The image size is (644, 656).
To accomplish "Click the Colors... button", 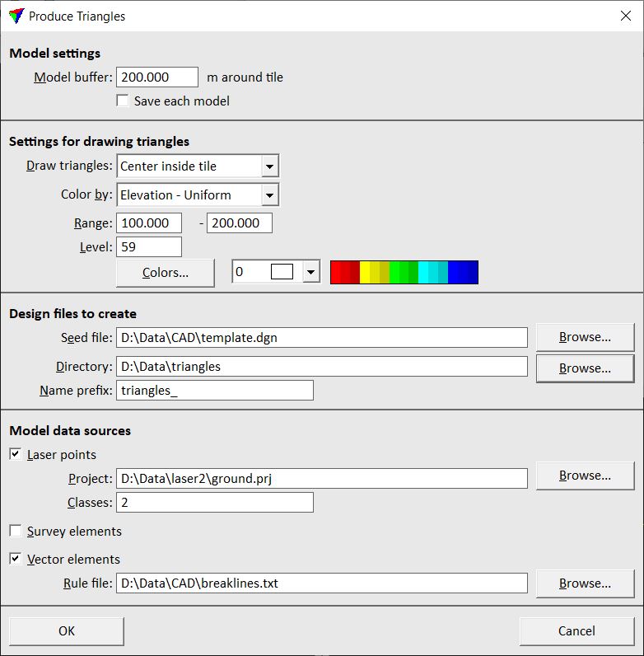I will tap(165, 273).
